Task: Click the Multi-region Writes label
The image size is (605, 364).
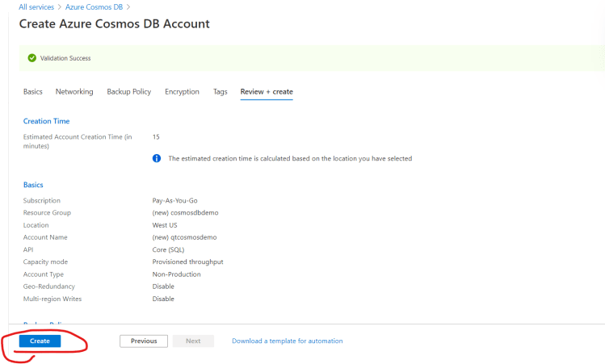Action: point(53,299)
